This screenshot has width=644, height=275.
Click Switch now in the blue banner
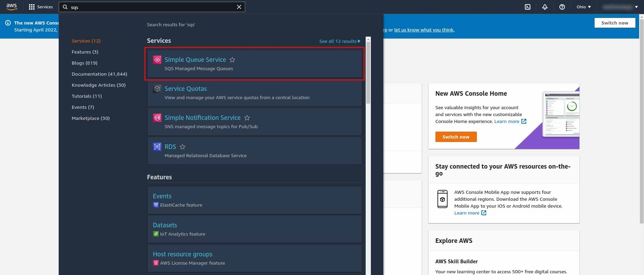615,23
